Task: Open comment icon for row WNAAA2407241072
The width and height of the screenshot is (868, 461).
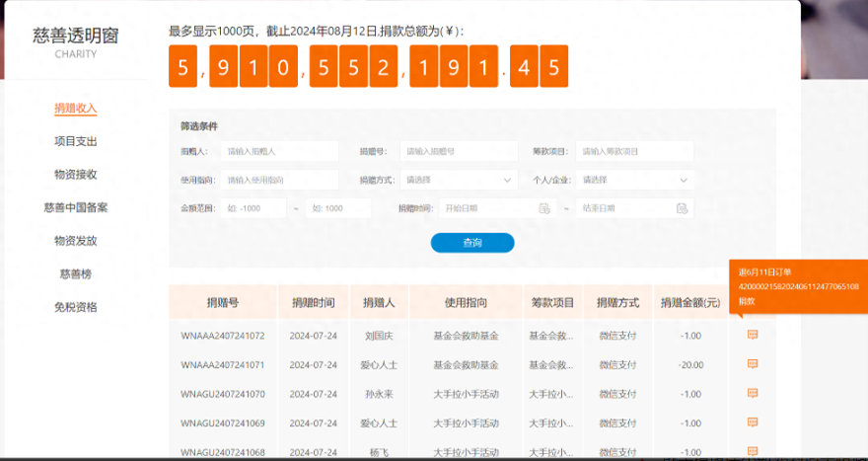Action: (753, 334)
